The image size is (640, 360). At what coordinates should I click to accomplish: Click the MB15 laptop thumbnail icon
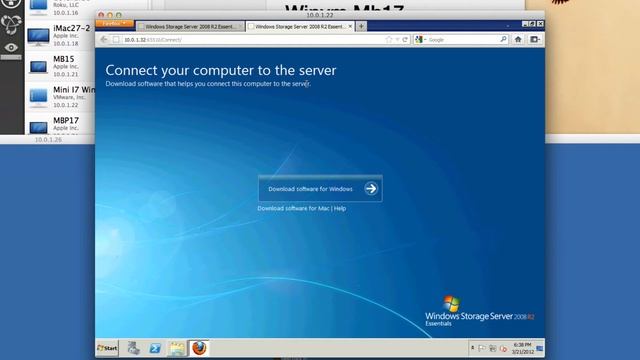[38, 67]
